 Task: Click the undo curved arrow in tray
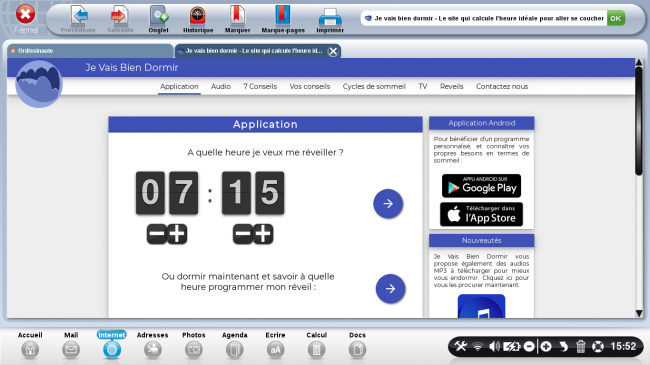pos(563,346)
